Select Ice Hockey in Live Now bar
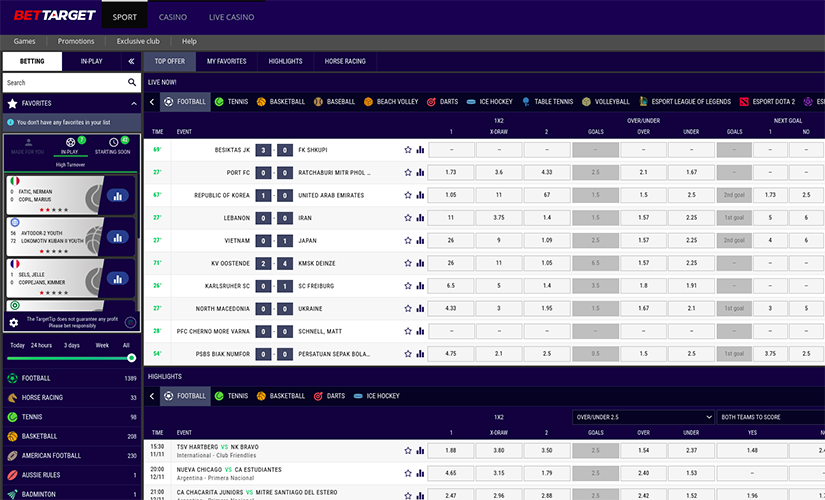This screenshot has width=825, height=500. [x=489, y=102]
